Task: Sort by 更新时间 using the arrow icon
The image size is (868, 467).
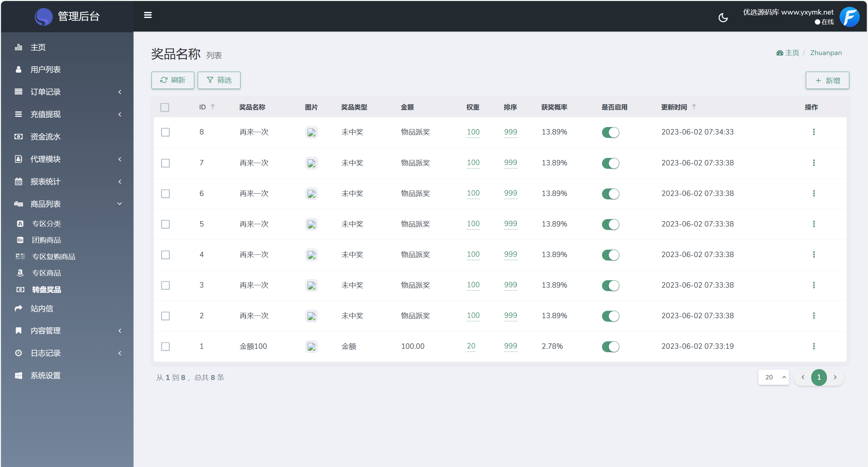Action: 694,107
